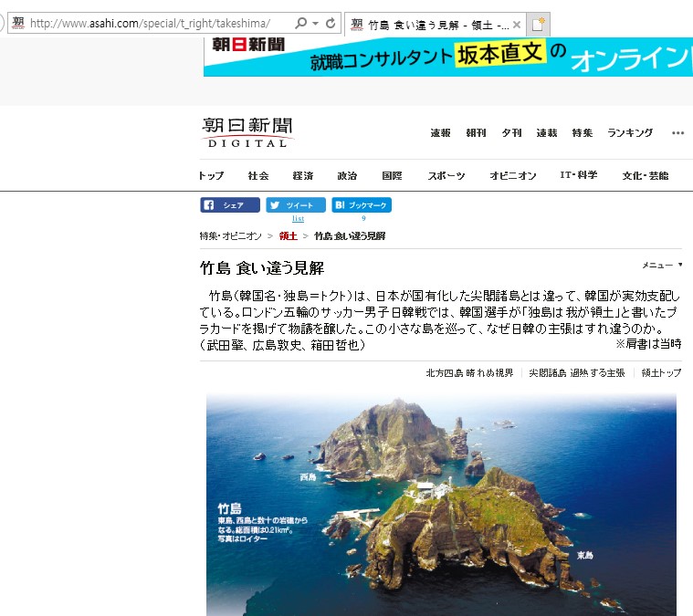693x616 pixels.
Task: Expand the メニュー dropdown
Action: click(x=662, y=265)
